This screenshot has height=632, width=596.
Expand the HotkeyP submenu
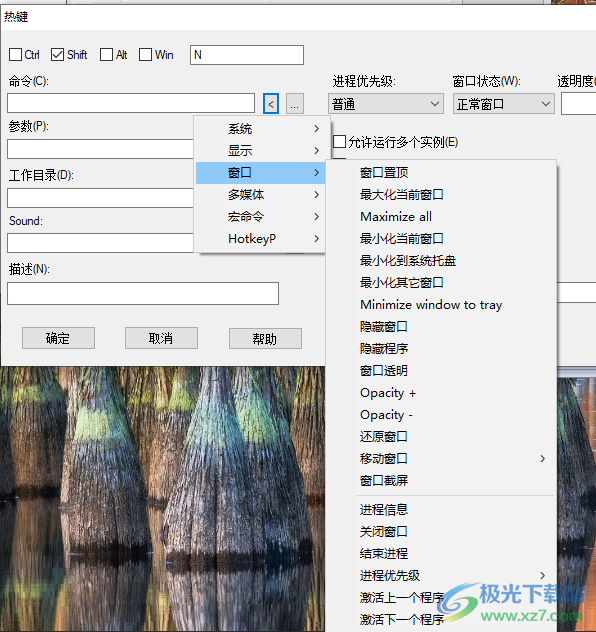click(x=260, y=239)
